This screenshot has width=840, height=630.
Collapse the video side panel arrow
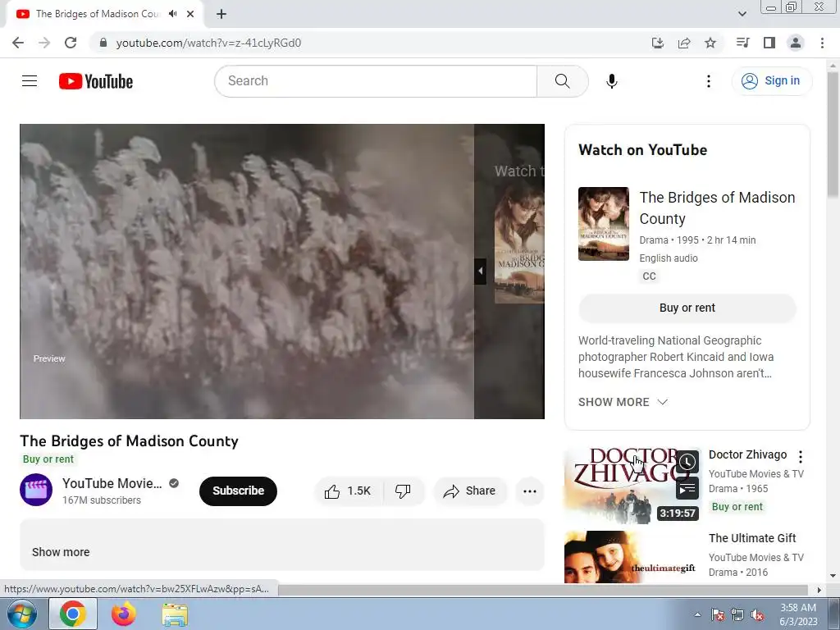click(x=480, y=271)
